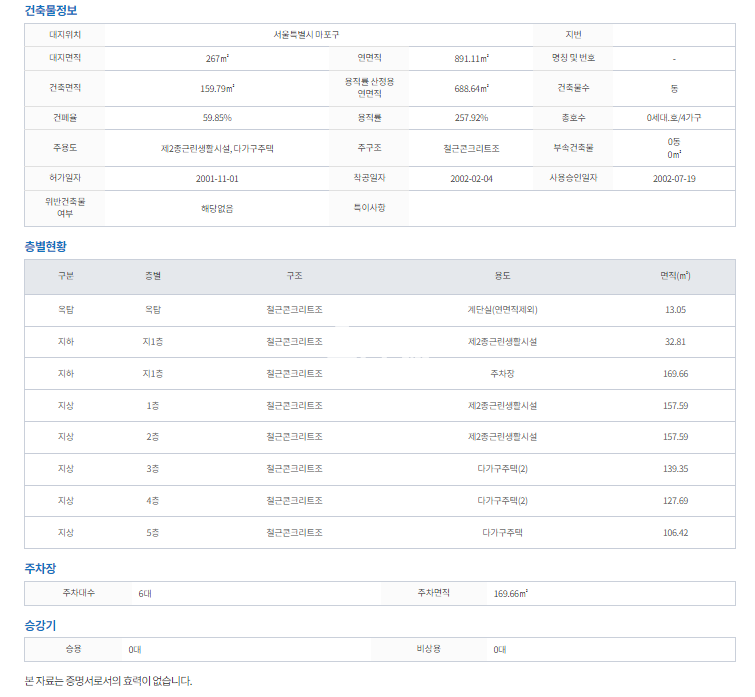
Task: Select the 주차대수 value 6대
Action: (x=145, y=593)
